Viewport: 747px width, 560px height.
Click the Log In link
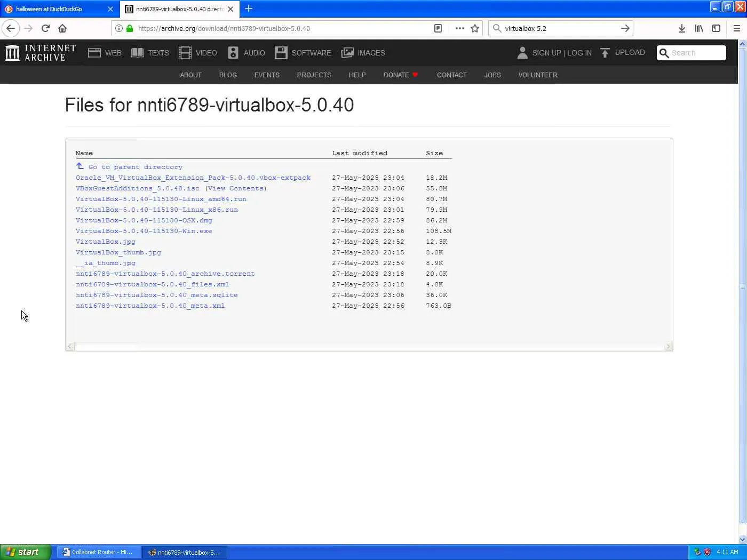point(579,53)
